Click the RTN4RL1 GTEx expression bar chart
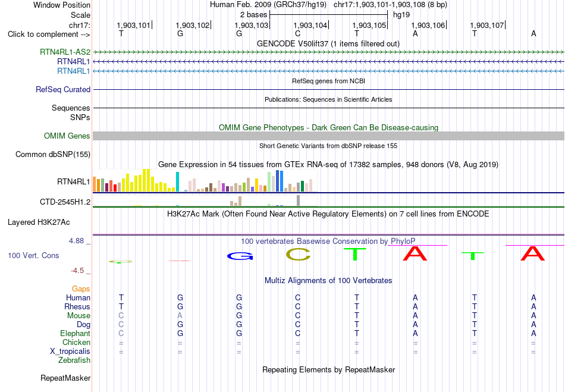The image size is (565, 392). pyautogui.click(x=205, y=180)
